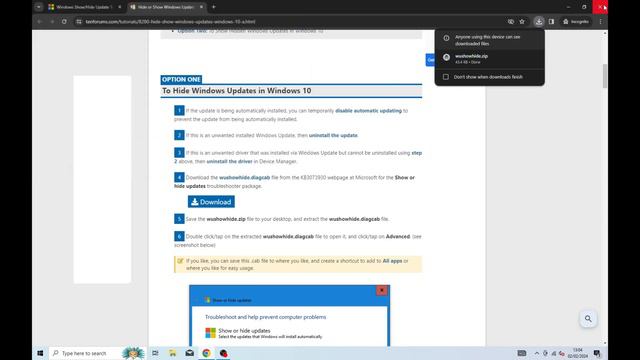Click the tenforums URL address bar
The height and width of the screenshot is (360, 640).
[x=170, y=22]
